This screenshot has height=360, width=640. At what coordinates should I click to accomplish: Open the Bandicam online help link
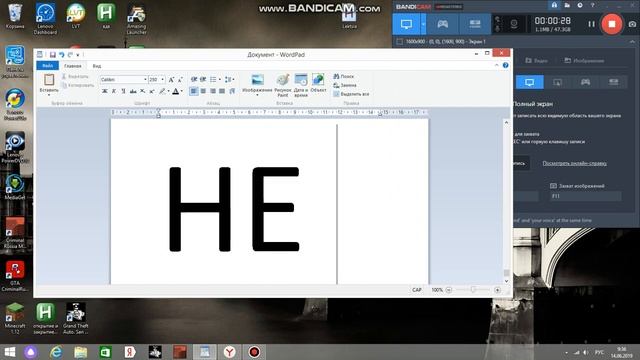[574, 163]
